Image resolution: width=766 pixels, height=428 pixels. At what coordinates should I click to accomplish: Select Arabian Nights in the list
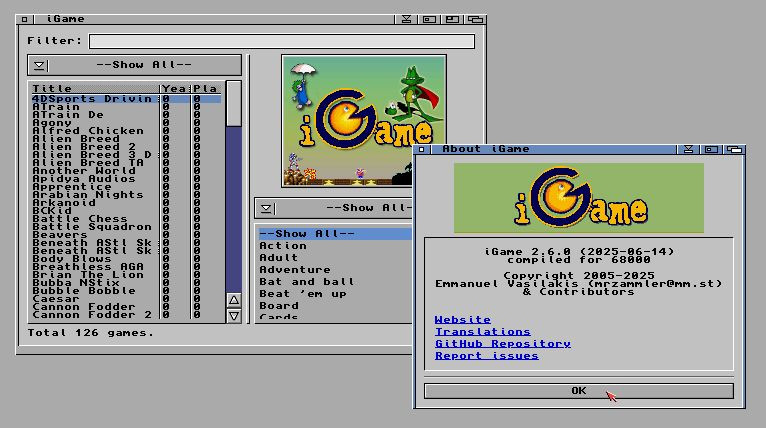(126, 194)
